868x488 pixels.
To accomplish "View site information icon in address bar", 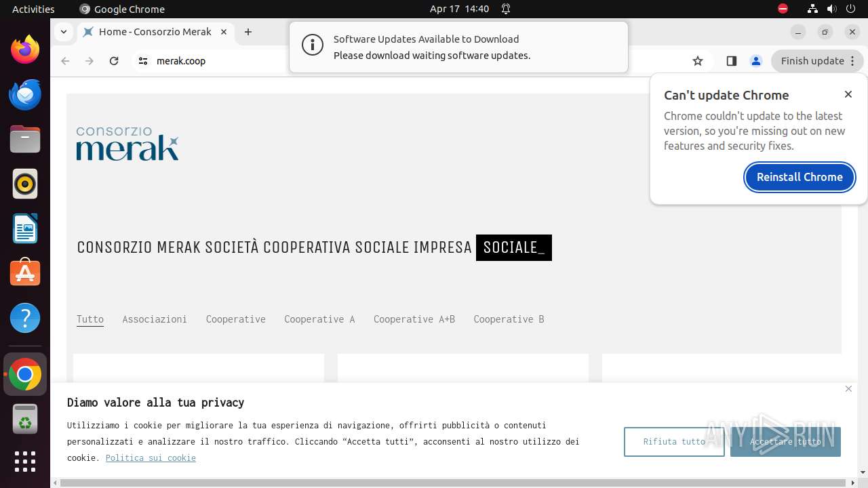I will (142, 61).
